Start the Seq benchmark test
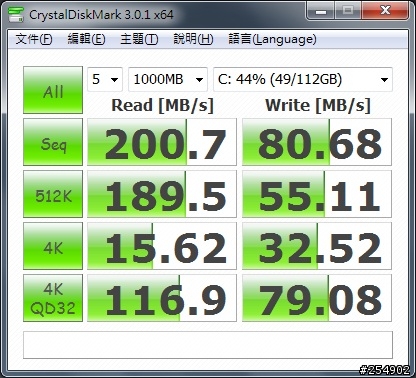This screenshot has height=378, width=416. pyautogui.click(x=53, y=142)
